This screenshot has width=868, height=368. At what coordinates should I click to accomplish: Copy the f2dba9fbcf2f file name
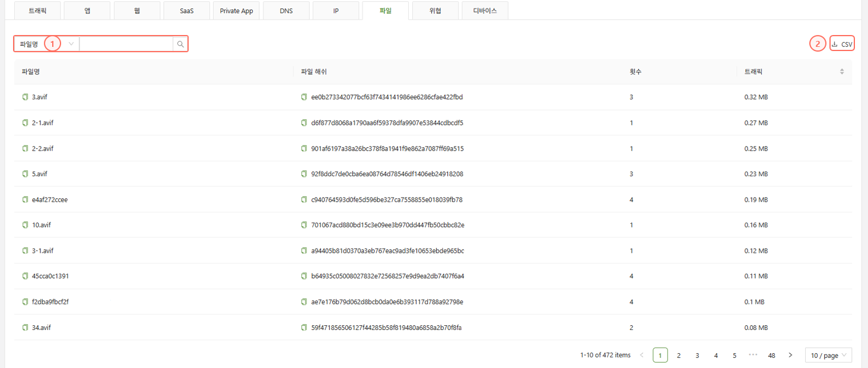point(25,302)
